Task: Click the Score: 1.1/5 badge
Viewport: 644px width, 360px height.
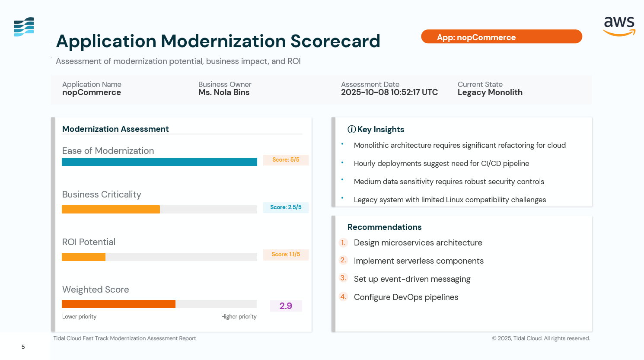Action: pyautogui.click(x=286, y=255)
